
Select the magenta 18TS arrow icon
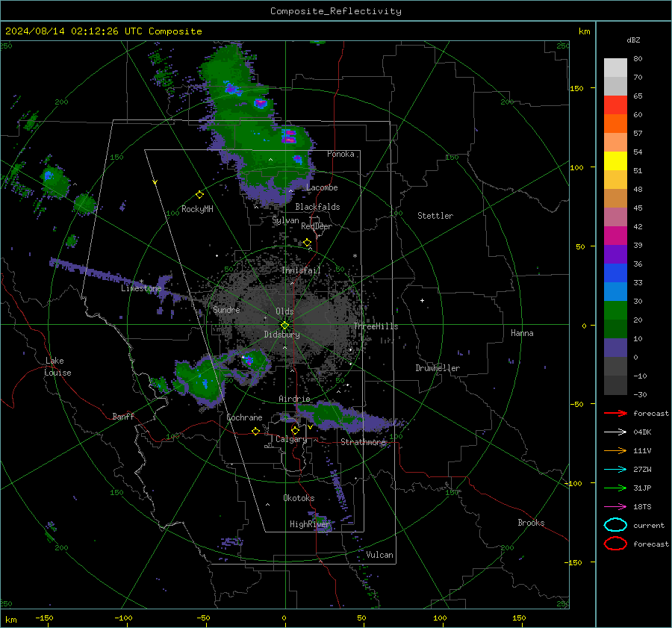tap(615, 507)
